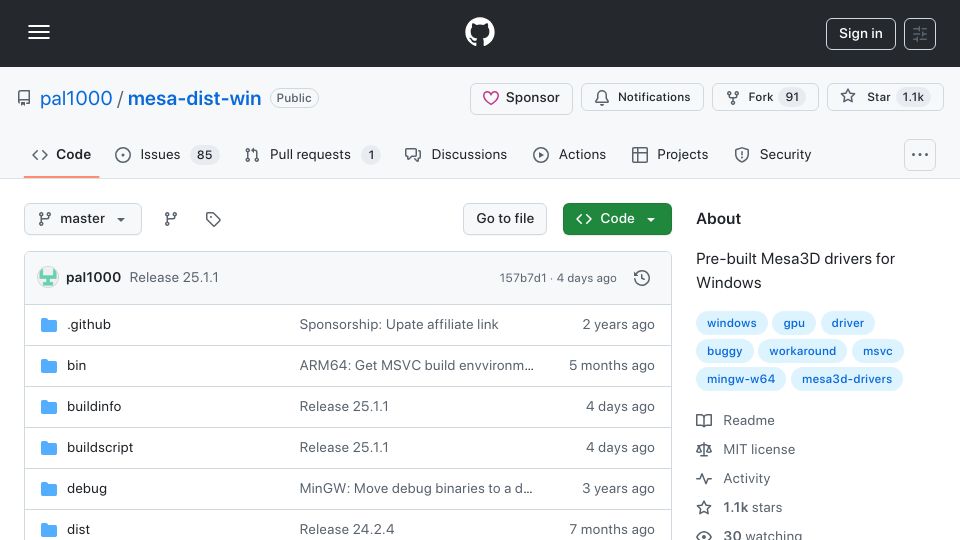View branches icon next to master

click(171, 219)
